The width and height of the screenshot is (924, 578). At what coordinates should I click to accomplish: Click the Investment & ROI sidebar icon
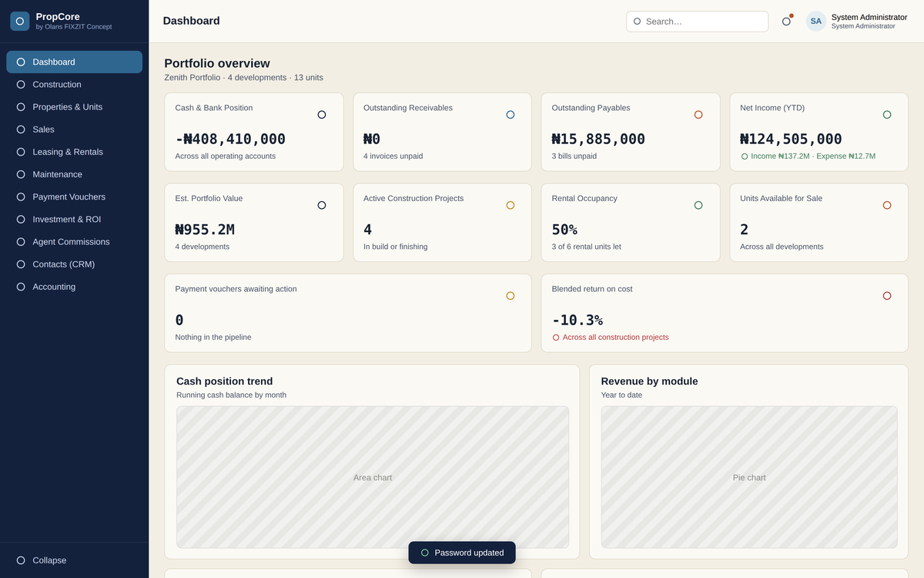coord(21,220)
